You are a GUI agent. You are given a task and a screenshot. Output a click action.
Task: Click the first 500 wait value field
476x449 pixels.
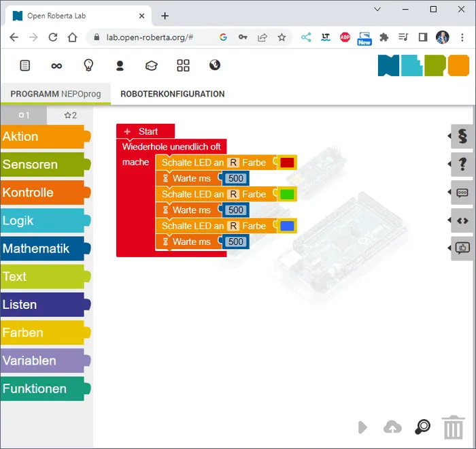236,178
